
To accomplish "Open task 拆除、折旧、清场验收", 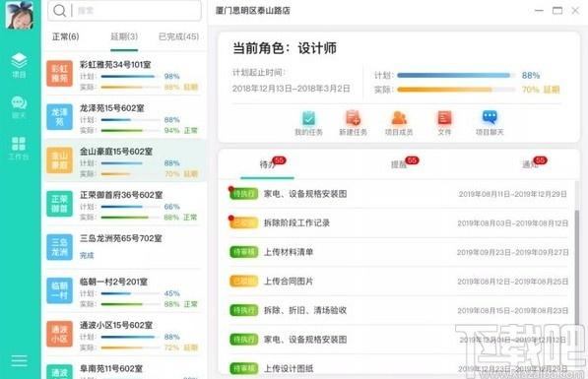I will point(305,310).
